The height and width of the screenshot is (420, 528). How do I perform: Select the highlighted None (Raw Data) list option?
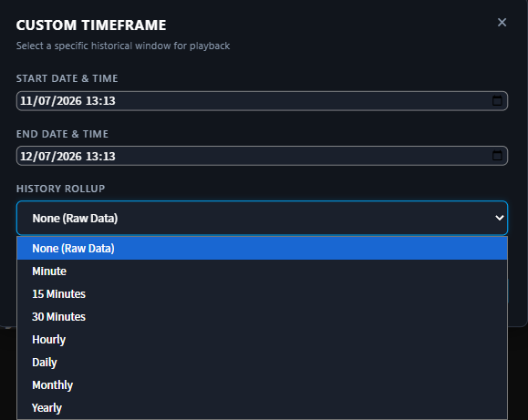coord(262,249)
